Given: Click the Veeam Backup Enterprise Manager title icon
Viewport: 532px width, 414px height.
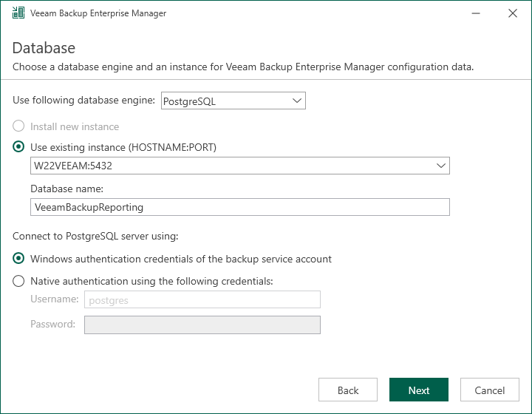Looking at the screenshot, I should click(x=18, y=13).
